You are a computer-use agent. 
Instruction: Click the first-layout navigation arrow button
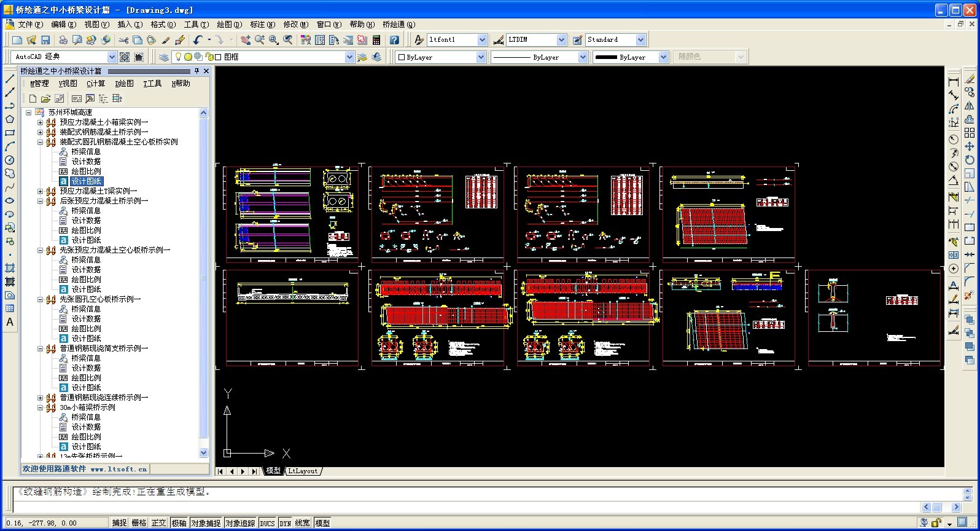(220, 471)
